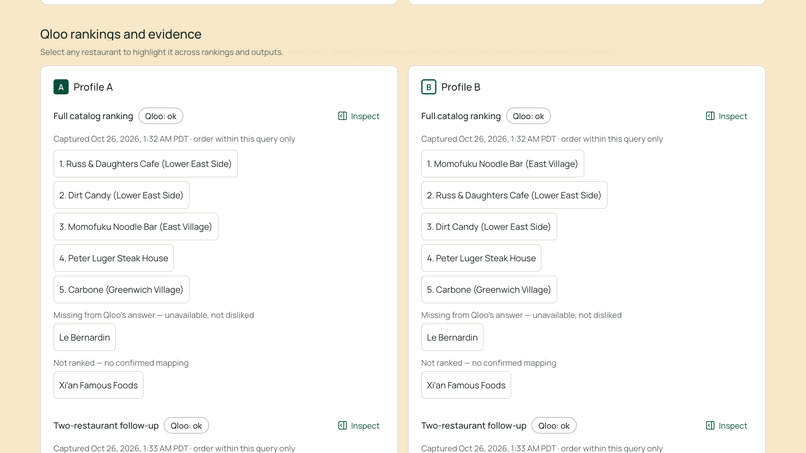Click 'Captured Oct 26, 2026, 1:33 AM PDT' in Profile A
The width and height of the screenshot is (806, 453).
pyautogui.click(x=121, y=448)
